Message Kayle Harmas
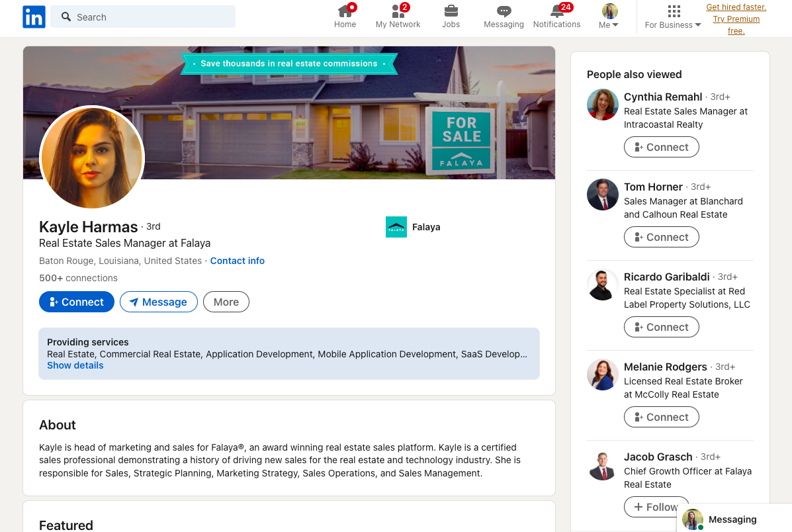This screenshot has height=532, width=792. [159, 302]
